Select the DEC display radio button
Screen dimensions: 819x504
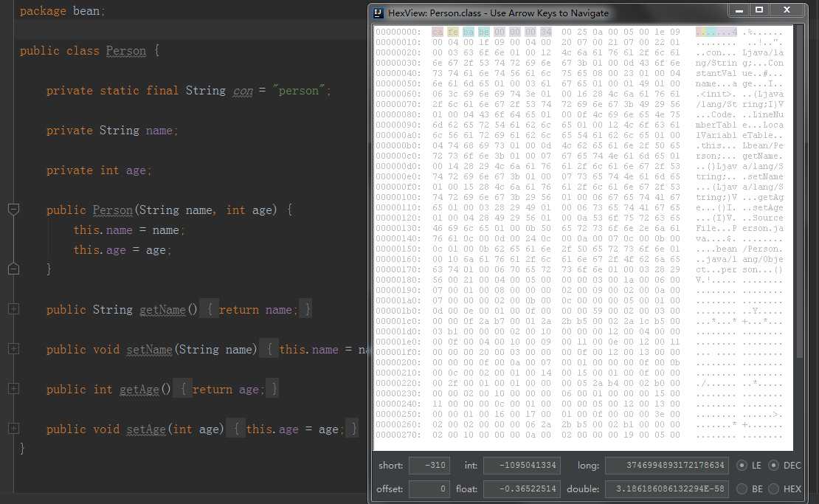pyautogui.click(x=773, y=466)
